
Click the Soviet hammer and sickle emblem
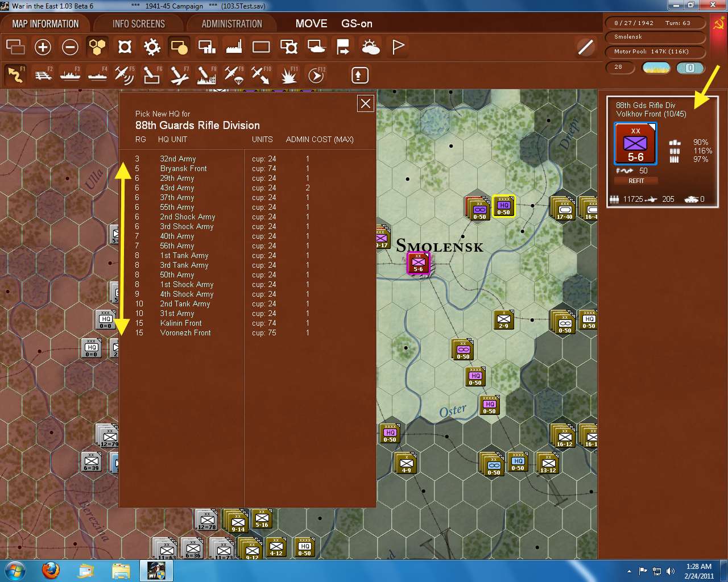pyautogui.click(x=718, y=24)
